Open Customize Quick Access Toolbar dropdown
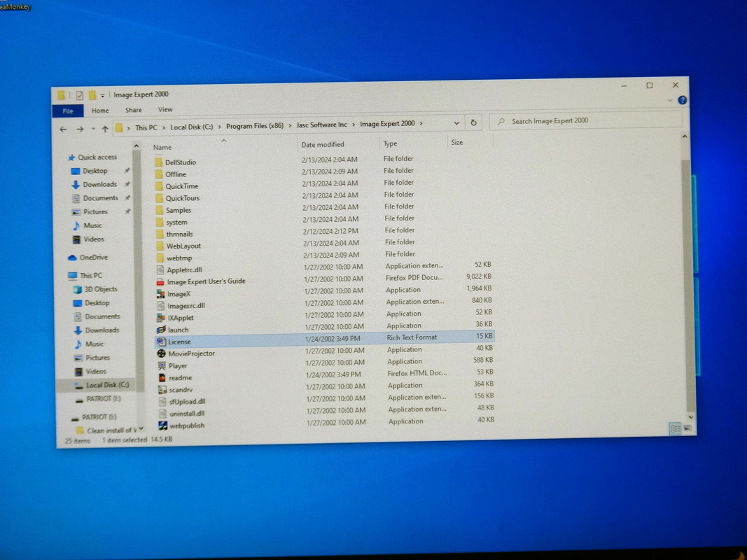 102,95
